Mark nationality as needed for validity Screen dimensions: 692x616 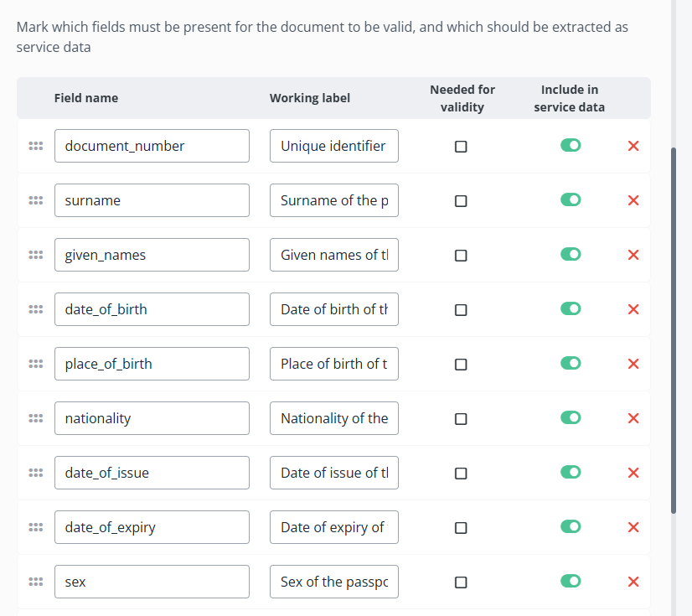[461, 419]
